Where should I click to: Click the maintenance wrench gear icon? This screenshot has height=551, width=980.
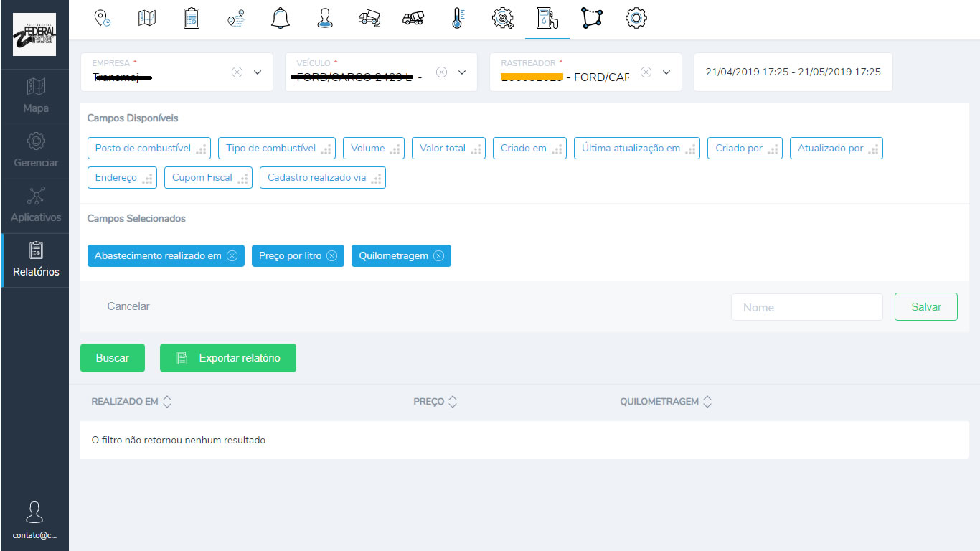pos(502,19)
